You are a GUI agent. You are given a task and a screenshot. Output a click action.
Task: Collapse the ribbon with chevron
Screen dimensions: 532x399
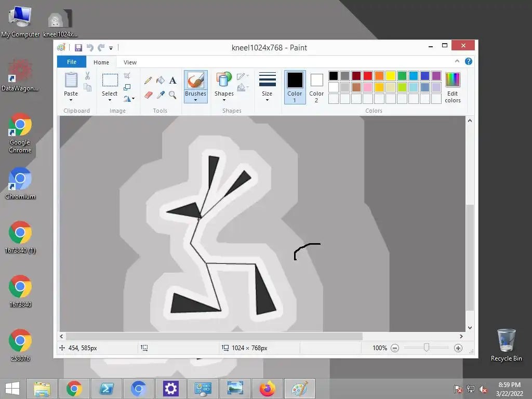coord(457,61)
